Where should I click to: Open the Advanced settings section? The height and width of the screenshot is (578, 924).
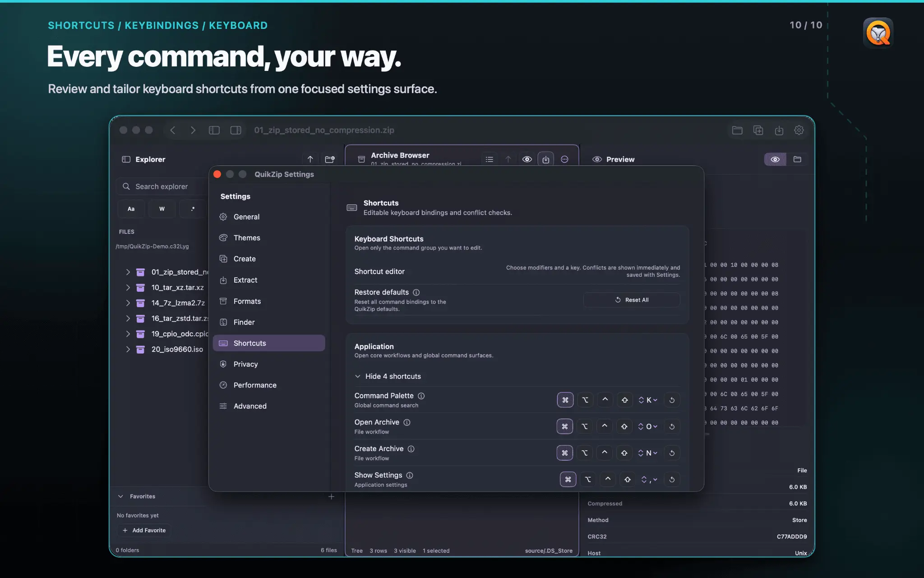(269, 406)
